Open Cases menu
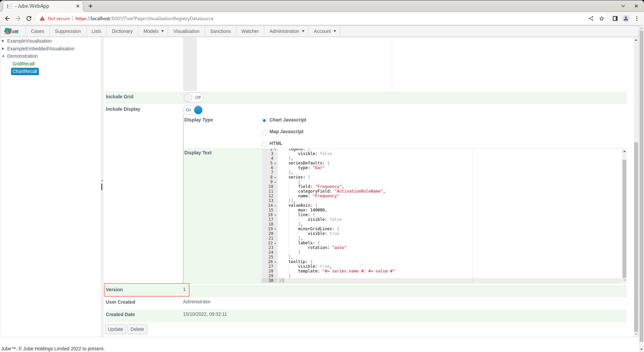 tap(38, 31)
